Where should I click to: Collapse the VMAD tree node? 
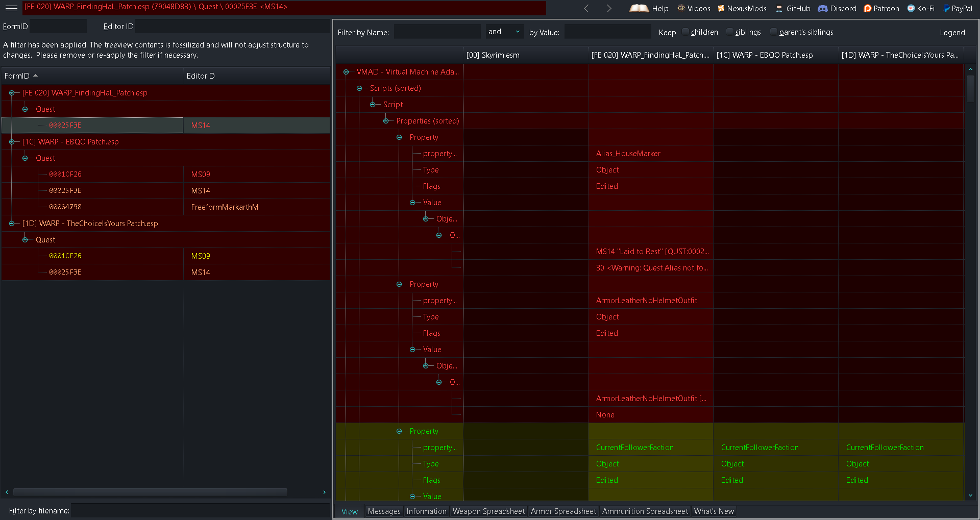tap(347, 71)
